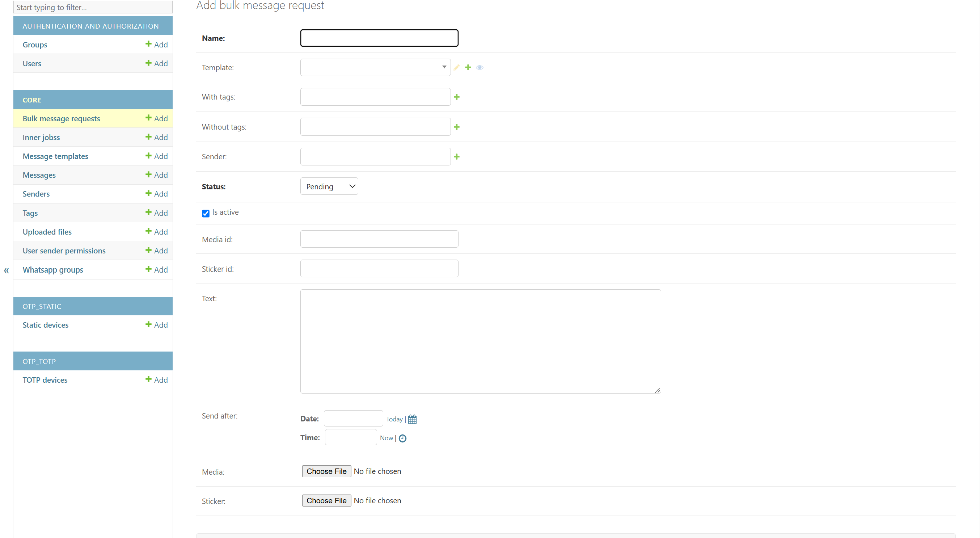Open the calendar date picker icon

click(412, 419)
